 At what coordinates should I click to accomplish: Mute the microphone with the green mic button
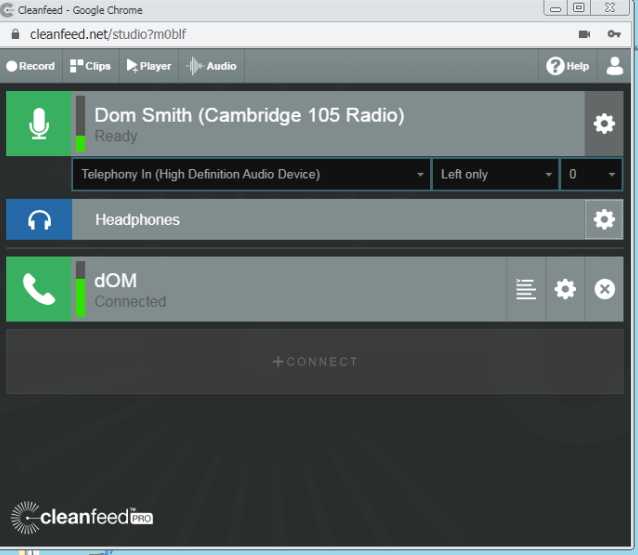pyautogui.click(x=39, y=123)
